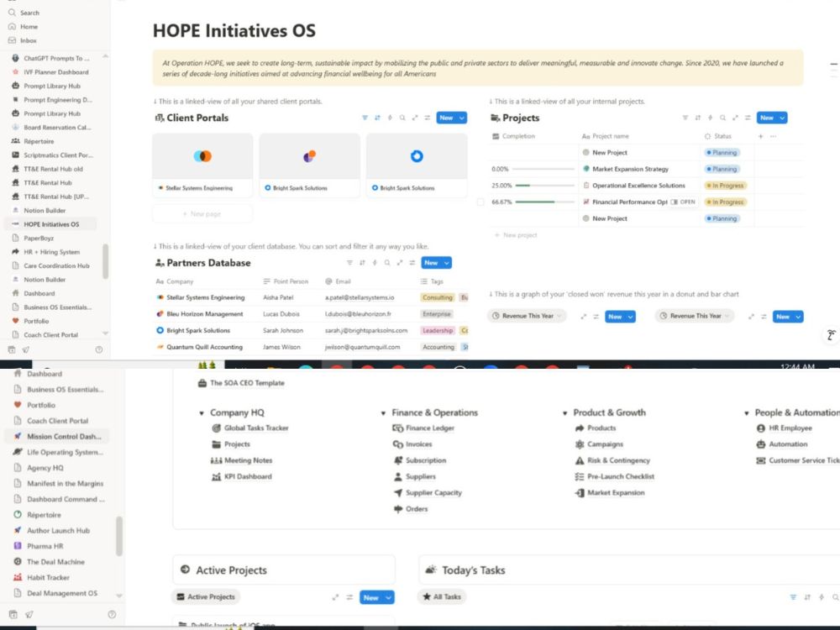Open the Finance Ledger link

[x=423, y=428]
